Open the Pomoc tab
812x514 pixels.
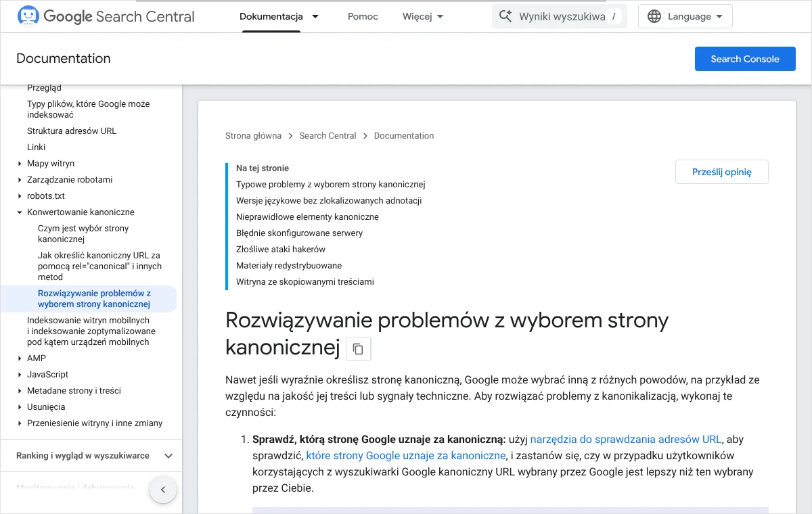(363, 16)
